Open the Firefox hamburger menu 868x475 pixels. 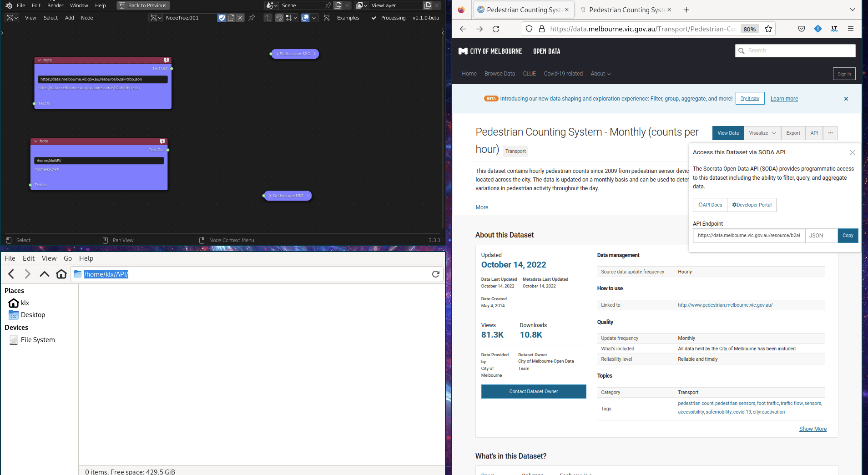click(x=851, y=29)
